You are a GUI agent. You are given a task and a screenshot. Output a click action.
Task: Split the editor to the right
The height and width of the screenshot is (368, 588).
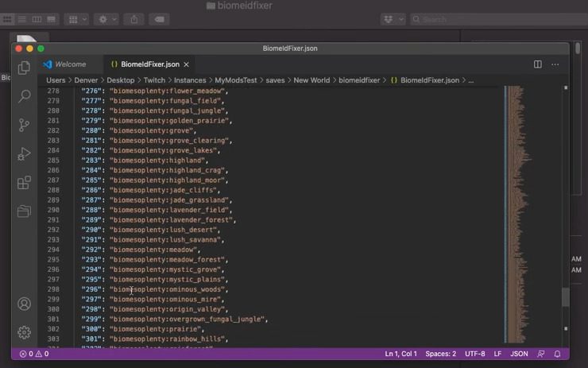(x=537, y=64)
